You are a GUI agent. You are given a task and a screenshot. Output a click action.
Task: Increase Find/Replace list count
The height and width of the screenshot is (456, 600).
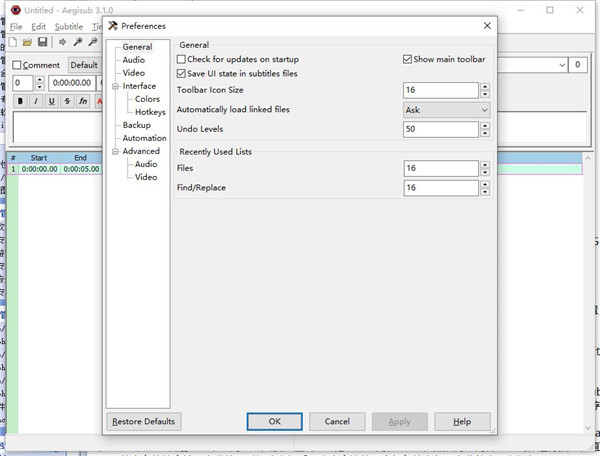pos(485,184)
